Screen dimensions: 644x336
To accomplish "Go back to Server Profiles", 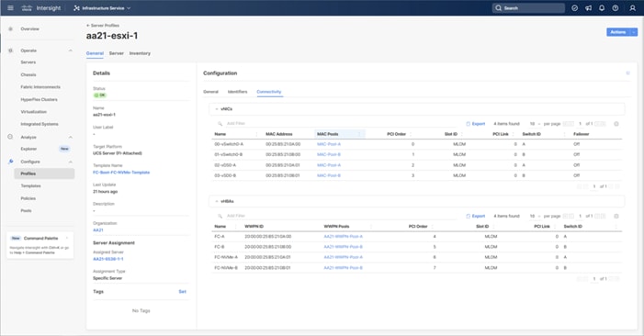I will point(103,26).
